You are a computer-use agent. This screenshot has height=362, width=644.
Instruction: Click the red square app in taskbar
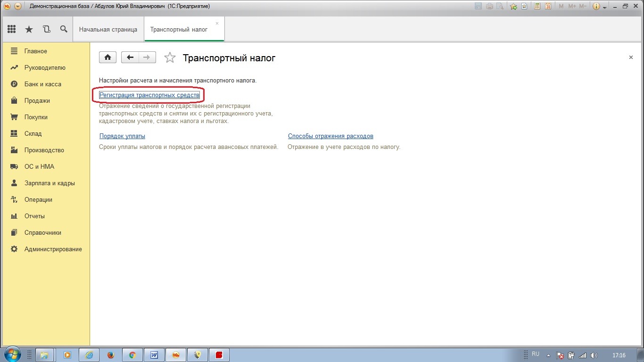pos(219,355)
